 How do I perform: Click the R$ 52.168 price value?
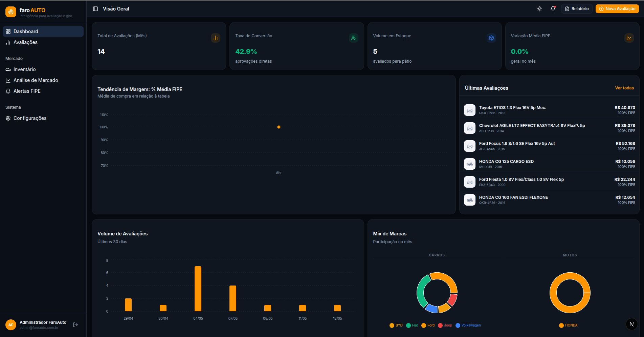click(625, 144)
